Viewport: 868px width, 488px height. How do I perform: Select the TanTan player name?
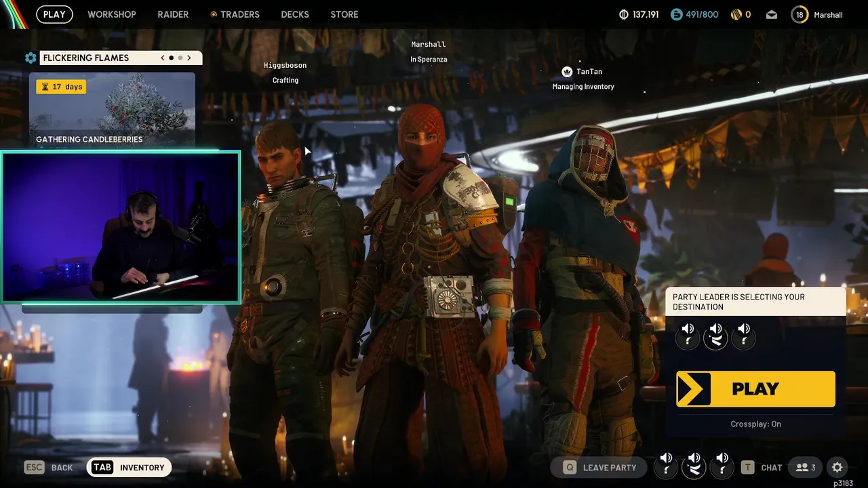click(589, 71)
